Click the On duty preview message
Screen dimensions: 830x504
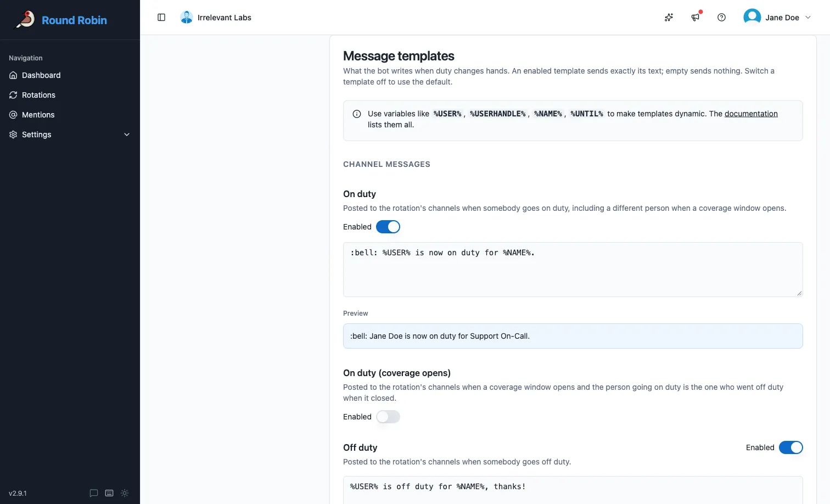click(x=573, y=336)
